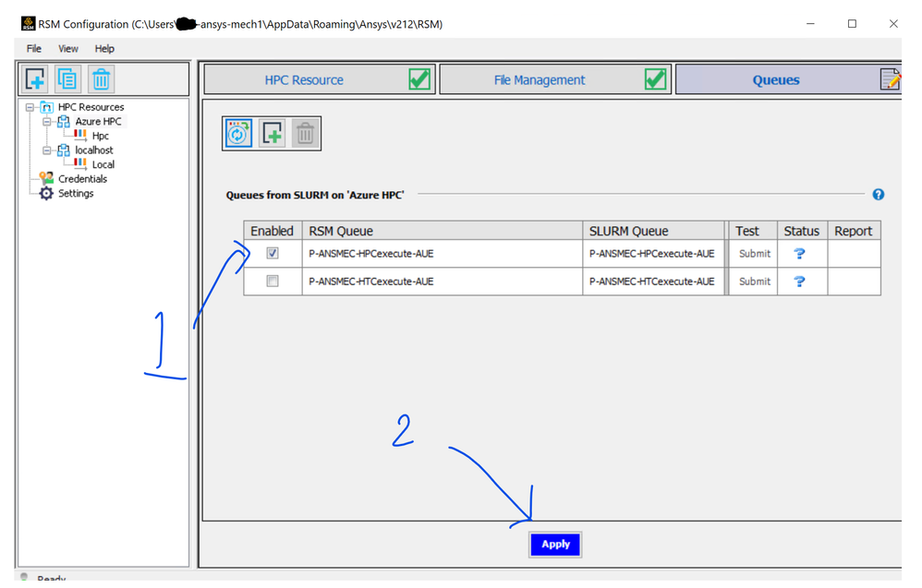
Task: Click green checkmark on HPC Resource tab
Action: (419, 79)
